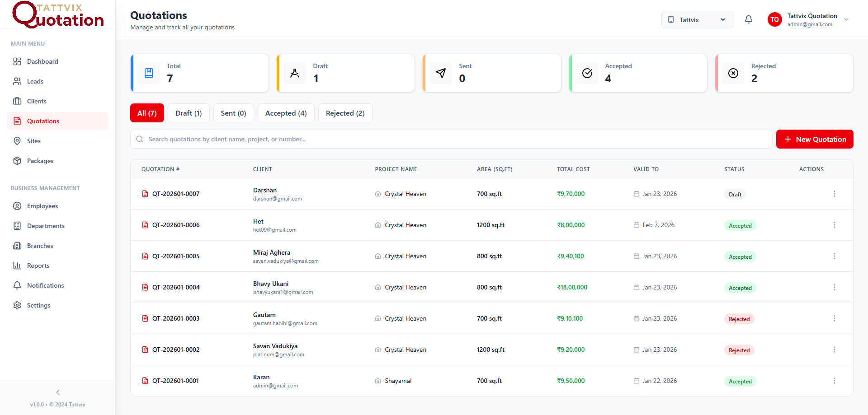This screenshot has height=415, width=868.
Task: Open the Dashboard from the sidebar
Action: pos(17,61)
